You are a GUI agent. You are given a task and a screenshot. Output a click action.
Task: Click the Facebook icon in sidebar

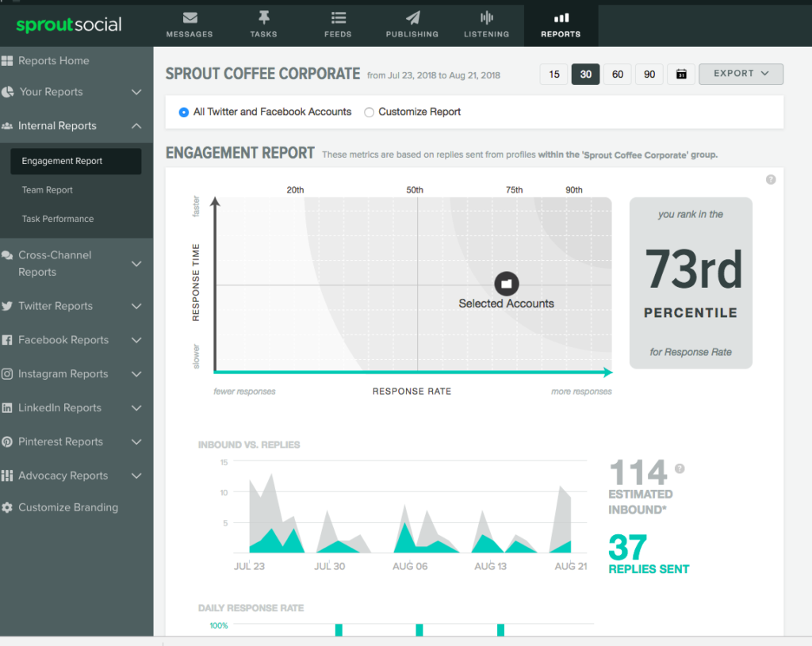[7, 340]
